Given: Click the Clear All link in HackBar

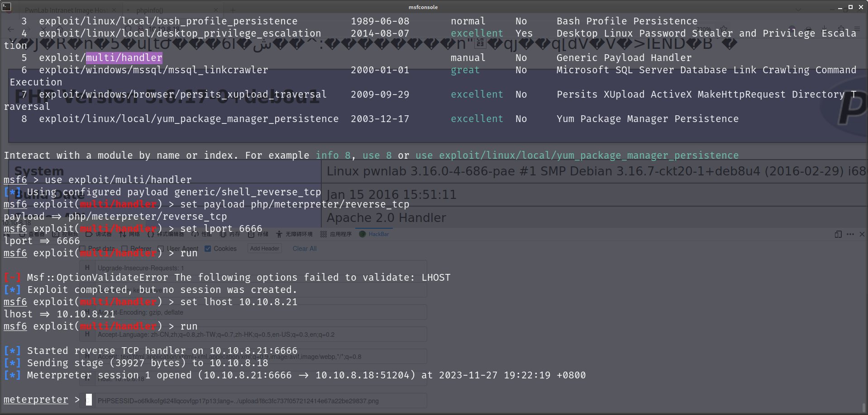Looking at the screenshot, I should (305, 249).
